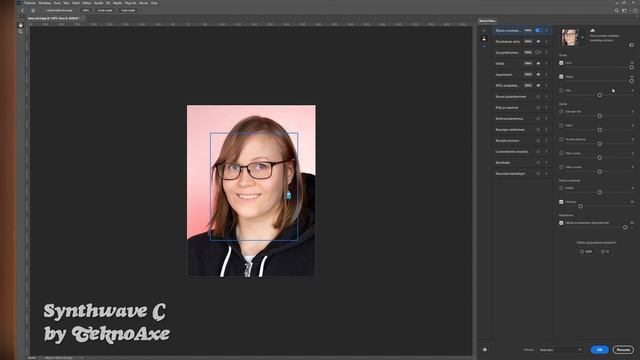Open the workspace switcher icon
This screenshot has width=640, height=360.
point(624,11)
